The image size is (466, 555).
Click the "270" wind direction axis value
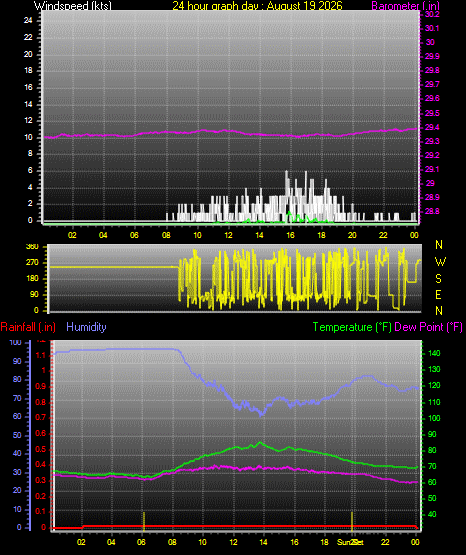coord(32,263)
